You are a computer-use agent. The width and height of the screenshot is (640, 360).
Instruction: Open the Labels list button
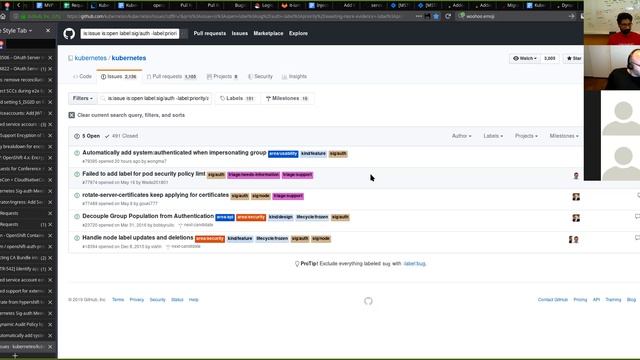(x=237, y=98)
